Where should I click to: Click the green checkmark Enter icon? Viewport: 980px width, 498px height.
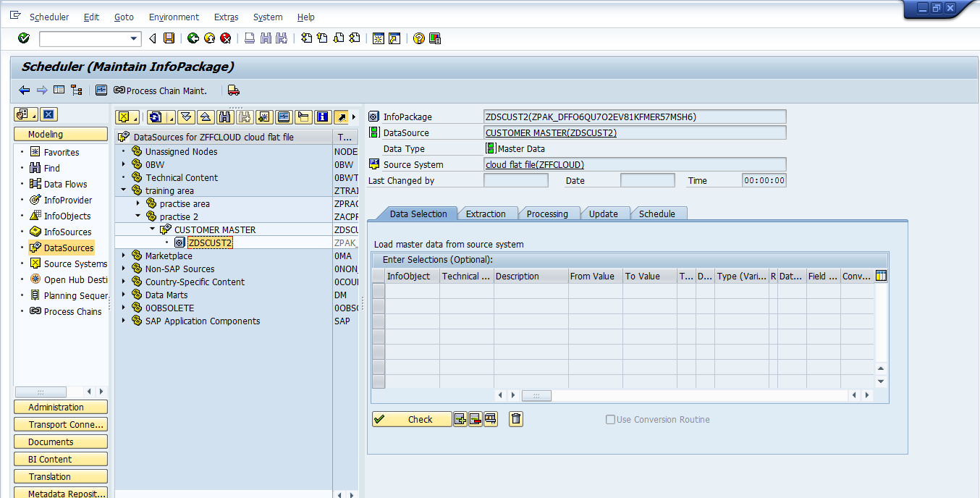click(23, 38)
